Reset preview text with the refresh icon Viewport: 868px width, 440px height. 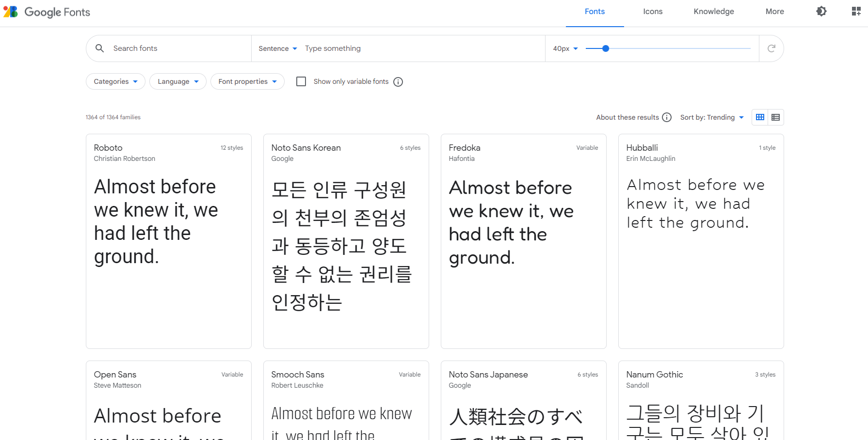coord(772,48)
